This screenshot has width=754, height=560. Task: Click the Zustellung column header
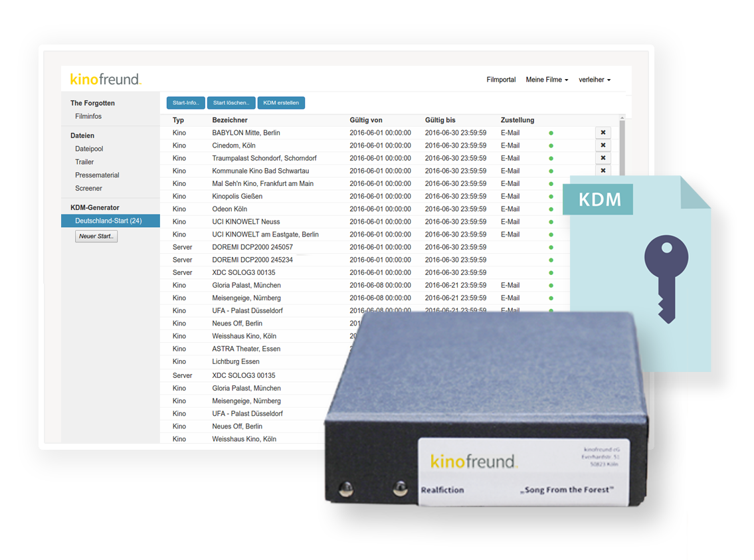(x=518, y=120)
